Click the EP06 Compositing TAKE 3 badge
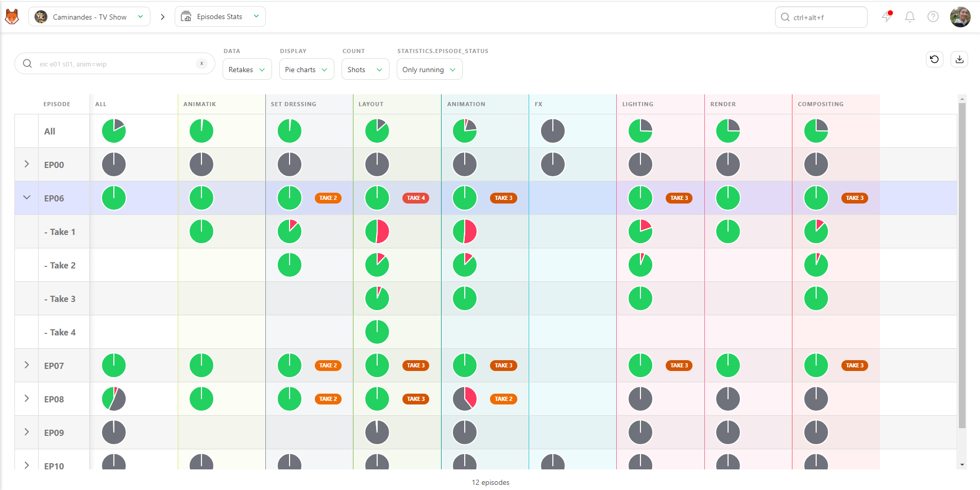 [x=855, y=198]
